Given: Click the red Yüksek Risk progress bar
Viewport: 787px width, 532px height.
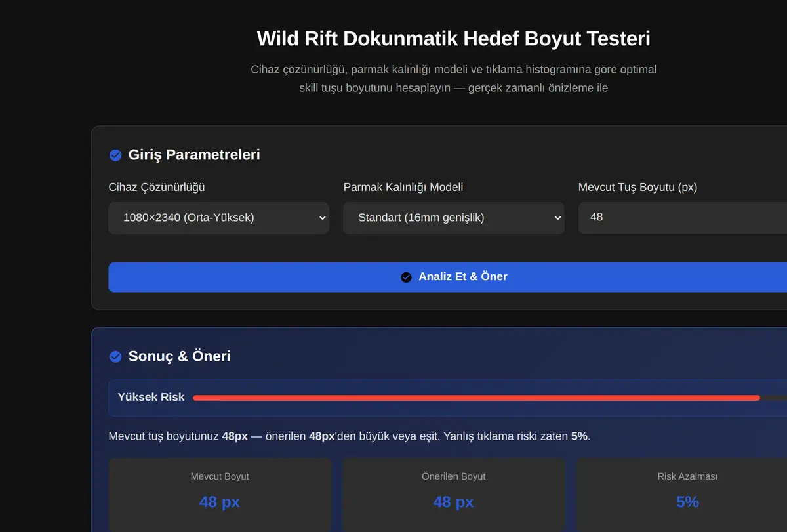Looking at the screenshot, I should [x=476, y=398].
